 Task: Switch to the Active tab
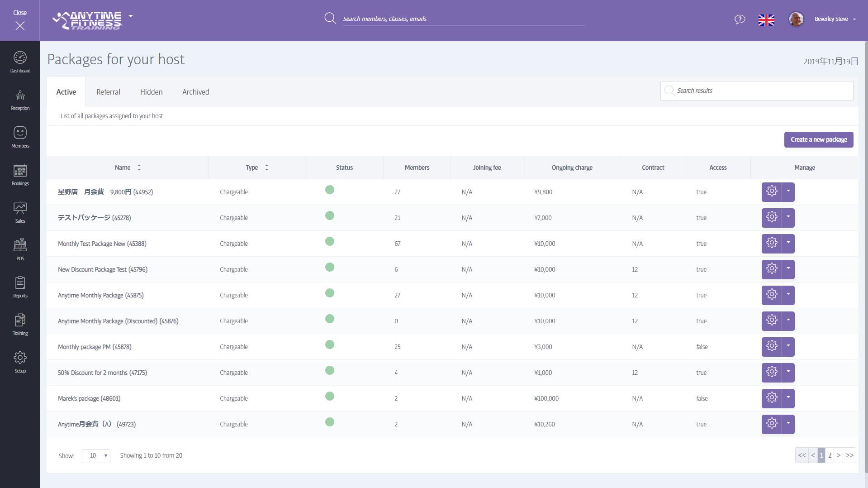[x=66, y=92]
